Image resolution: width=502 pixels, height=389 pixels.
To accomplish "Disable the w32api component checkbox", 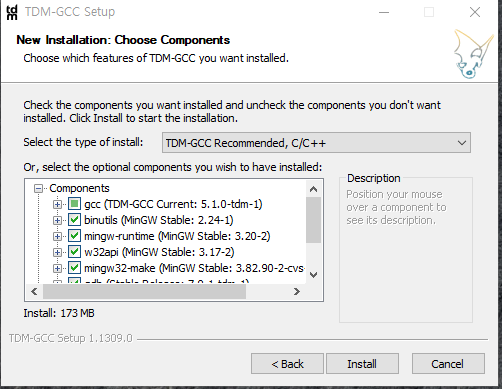I will point(74,252).
